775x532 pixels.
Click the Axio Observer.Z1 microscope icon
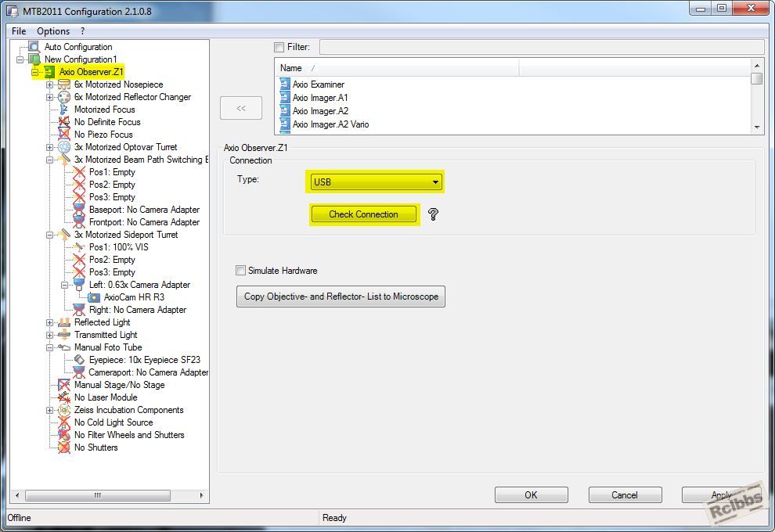49,72
